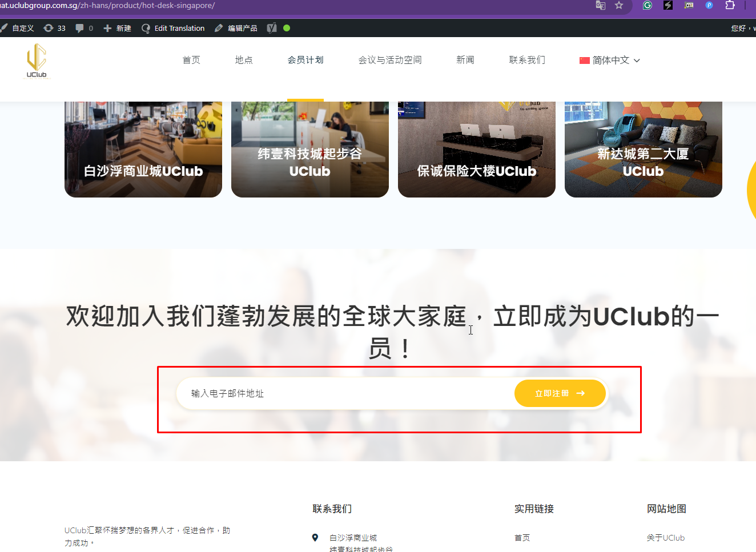The width and height of the screenshot is (756, 552).
Task: Click the 网站地图 footer heading
Action: pos(667,509)
